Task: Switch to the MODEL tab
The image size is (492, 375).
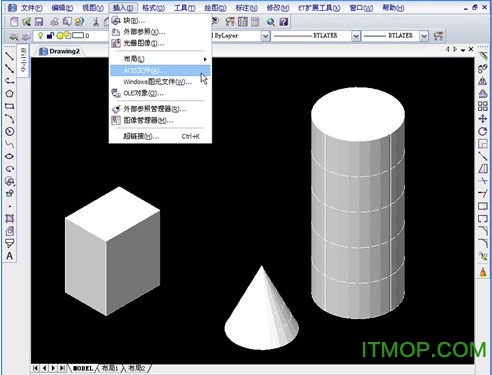Action: (83, 368)
